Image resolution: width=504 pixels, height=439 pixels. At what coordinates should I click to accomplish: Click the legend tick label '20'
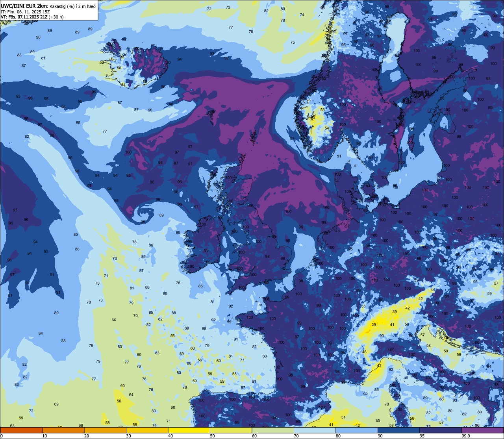[x=87, y=436]
